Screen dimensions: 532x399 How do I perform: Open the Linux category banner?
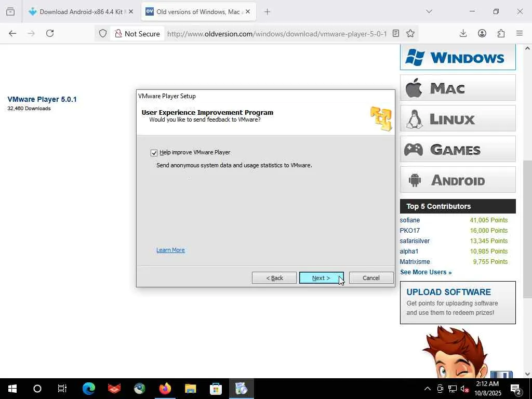click(x=458, y=118)
